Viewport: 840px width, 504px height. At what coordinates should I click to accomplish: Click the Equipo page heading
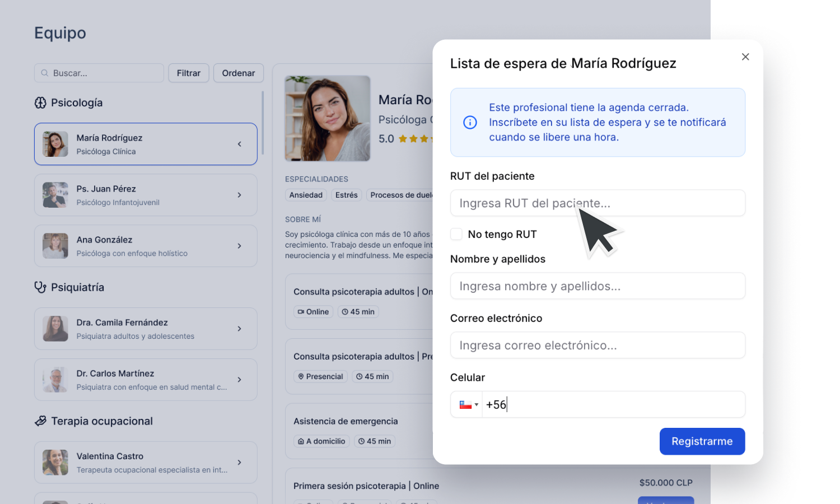[x=60, y=33]
